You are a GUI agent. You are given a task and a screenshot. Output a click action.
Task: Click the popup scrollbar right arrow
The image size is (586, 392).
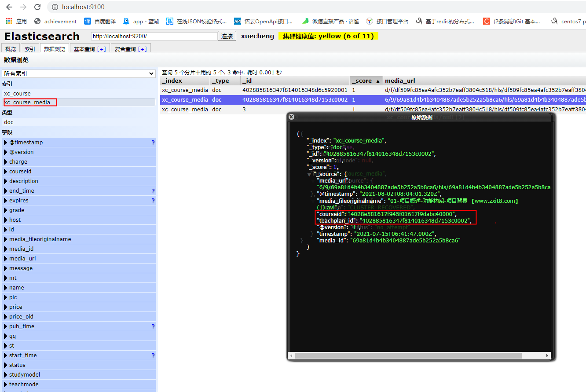coord(547,355)
